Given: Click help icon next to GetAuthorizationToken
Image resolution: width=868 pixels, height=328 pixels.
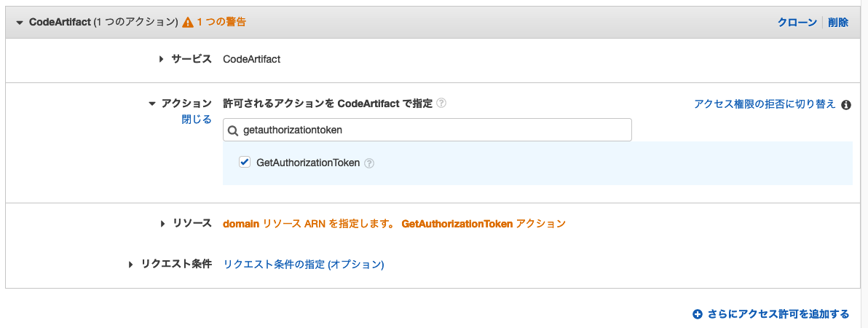Looking at the screenshot, I should pyautogui.click(x=369, y=163).
